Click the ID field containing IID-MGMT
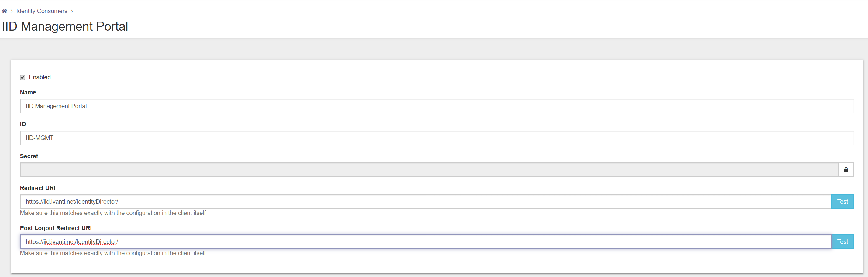The width and height of the screenshot is (868, 277). pyautogui.click(x=437, y=138)
